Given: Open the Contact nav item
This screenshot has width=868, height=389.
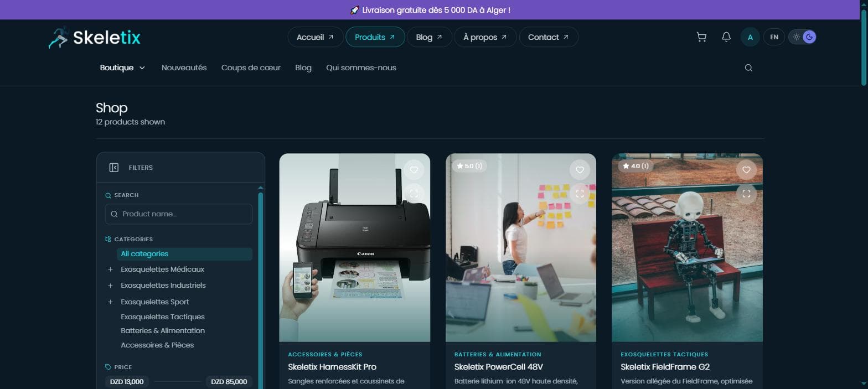Looking at the screenshot, I should click(548, 37).
